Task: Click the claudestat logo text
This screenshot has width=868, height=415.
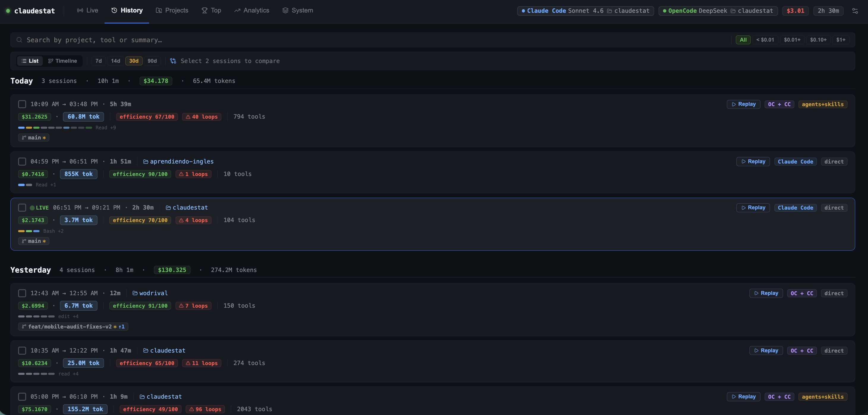Action: pos(34,11)
